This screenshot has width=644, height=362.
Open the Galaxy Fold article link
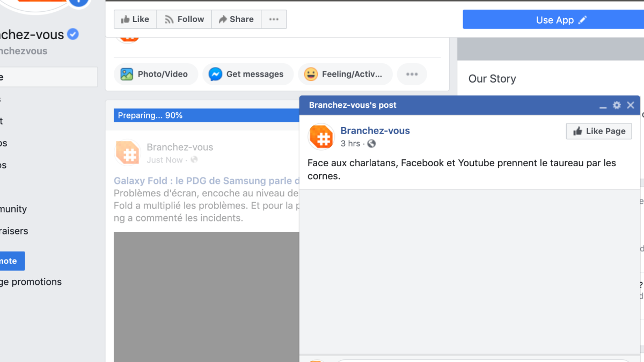click(206, 181)
